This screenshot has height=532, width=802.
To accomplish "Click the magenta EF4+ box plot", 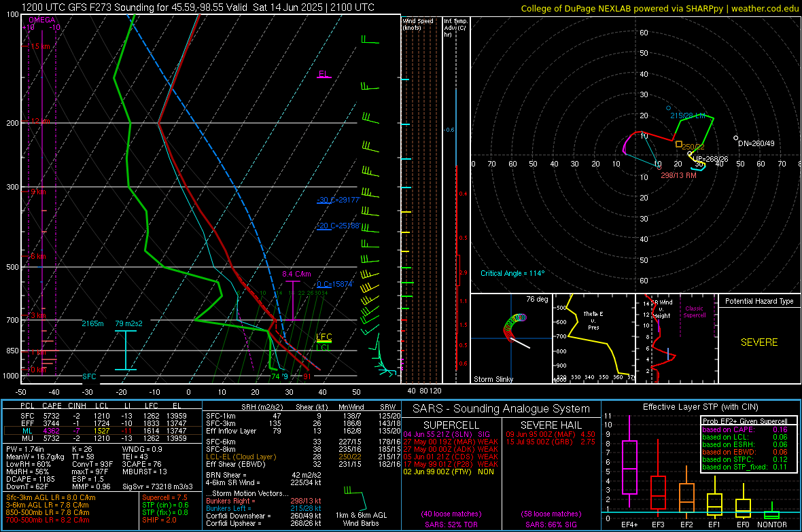I will pyautogui.click(x=629, y=463).
